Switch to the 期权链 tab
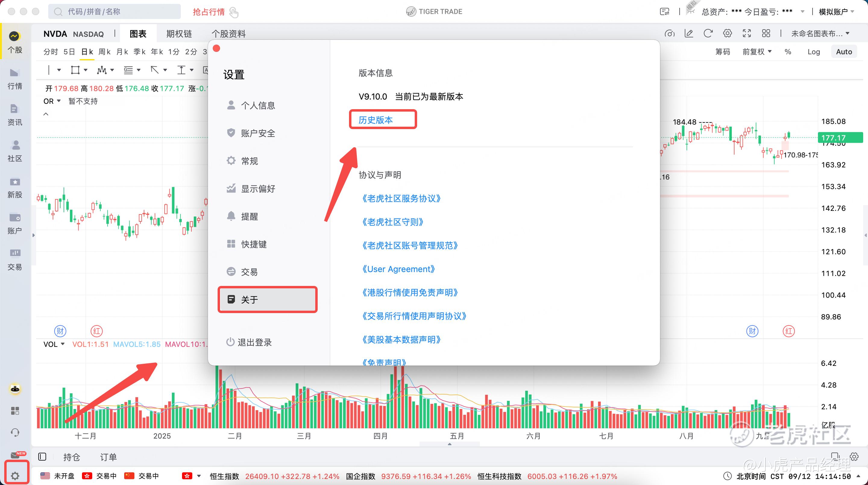 pos(179,34)
